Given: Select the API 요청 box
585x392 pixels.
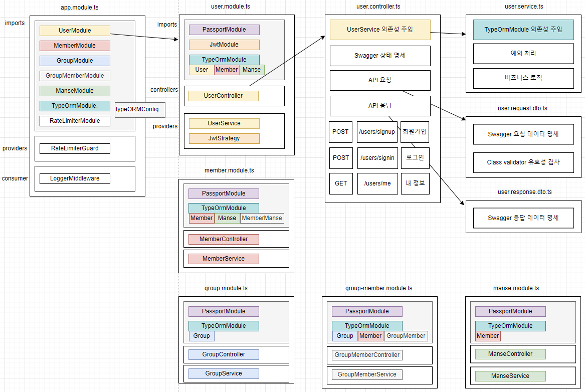Looking at the screenshot, I should (x=380, y=80).
